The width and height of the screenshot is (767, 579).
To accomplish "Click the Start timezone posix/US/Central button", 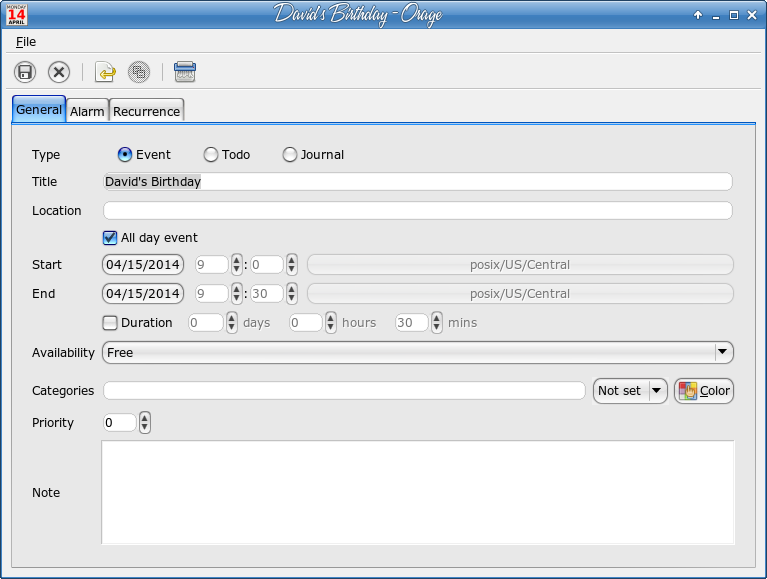I will [x=520, y=265].
